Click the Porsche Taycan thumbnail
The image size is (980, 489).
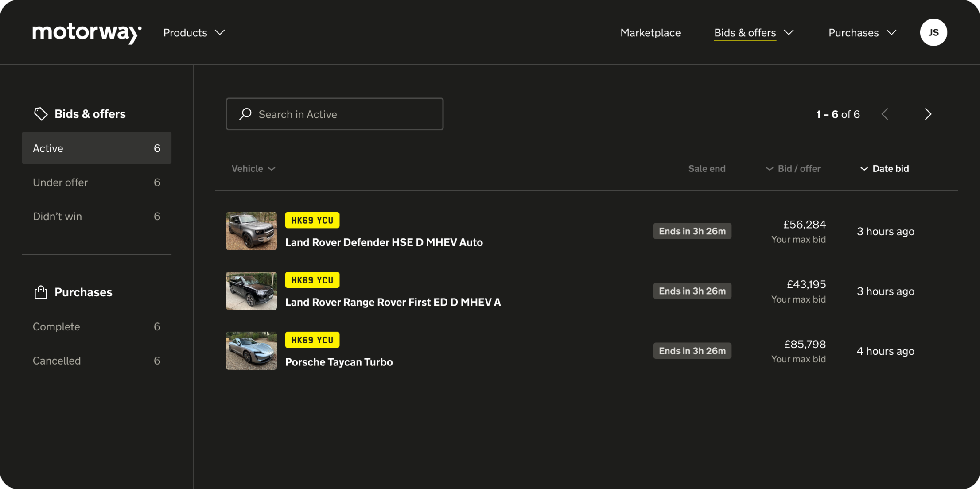251,350
